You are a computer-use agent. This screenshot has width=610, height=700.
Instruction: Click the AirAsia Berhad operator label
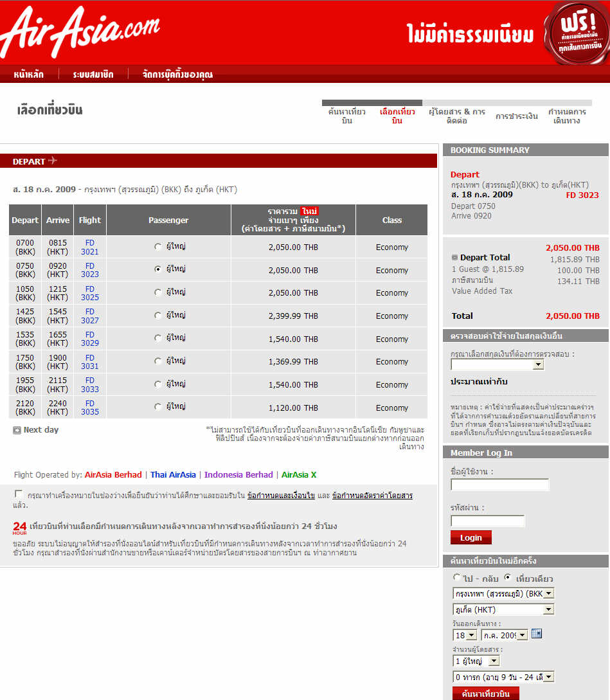coord(113,474)
